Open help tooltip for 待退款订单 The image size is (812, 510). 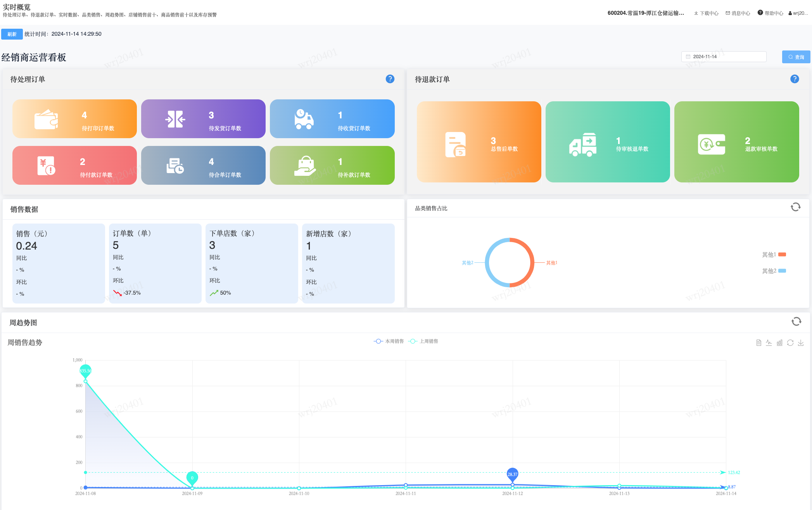(x=795, y=79)
